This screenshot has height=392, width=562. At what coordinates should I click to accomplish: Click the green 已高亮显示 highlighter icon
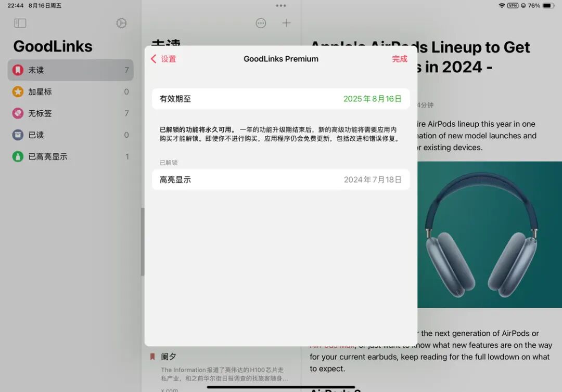point(18,156)
